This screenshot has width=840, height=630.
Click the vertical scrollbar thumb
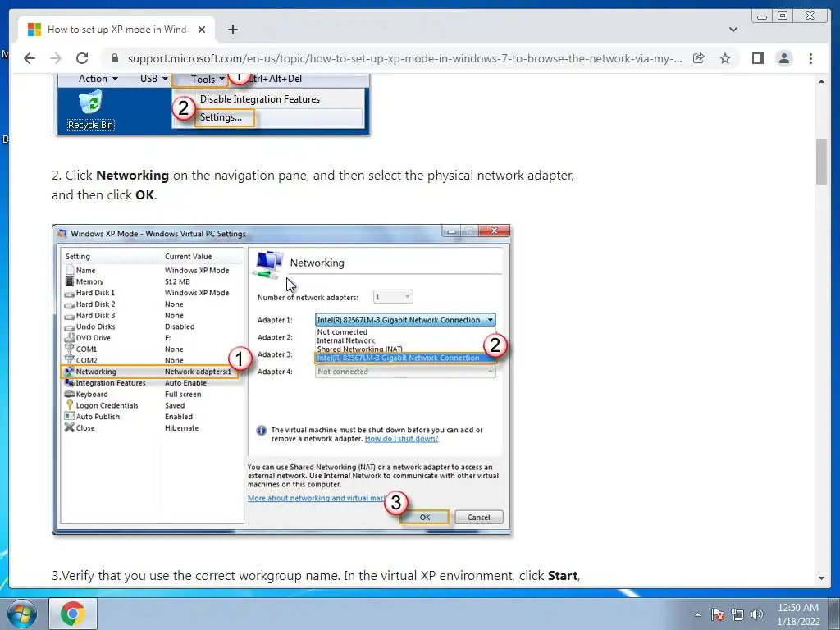(x=821, y=162)
